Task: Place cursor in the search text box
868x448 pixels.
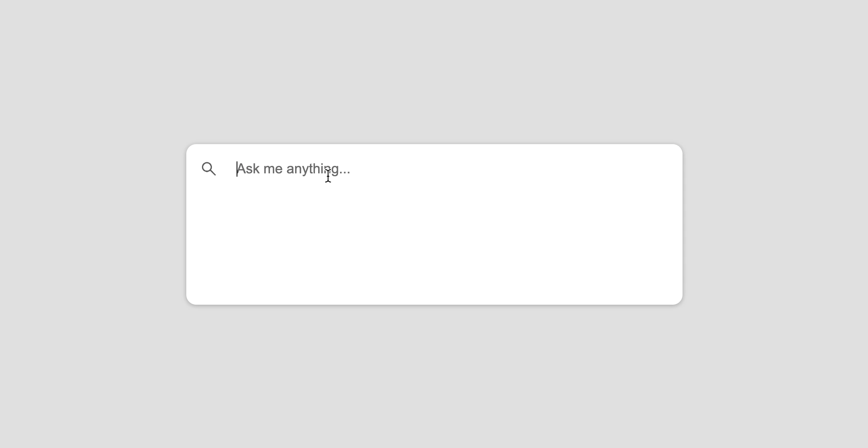Action: click(451, 169)
